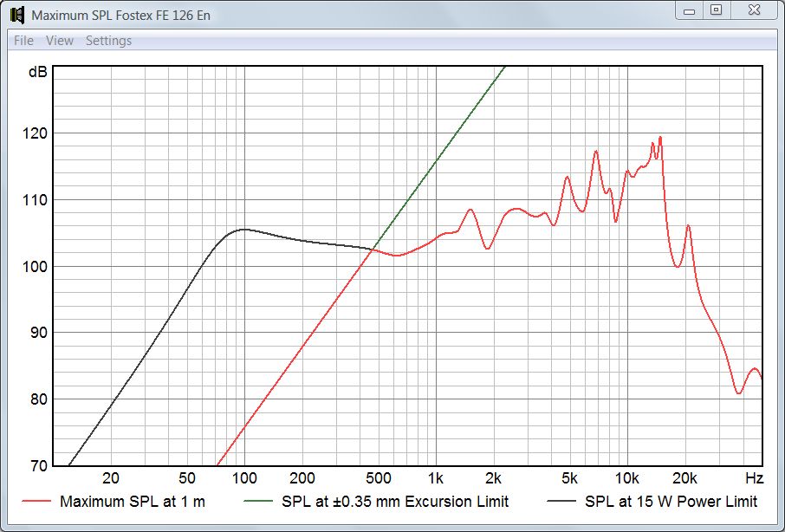This screenshot has width=785, height=532.
Task: Click the green legend line swatch
Action: point(258,502)
